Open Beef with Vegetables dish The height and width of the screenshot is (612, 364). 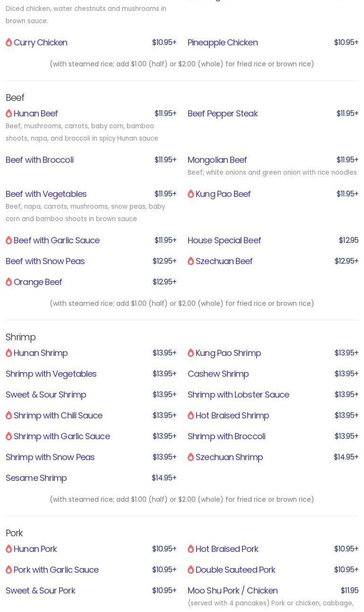coord(46,194)
